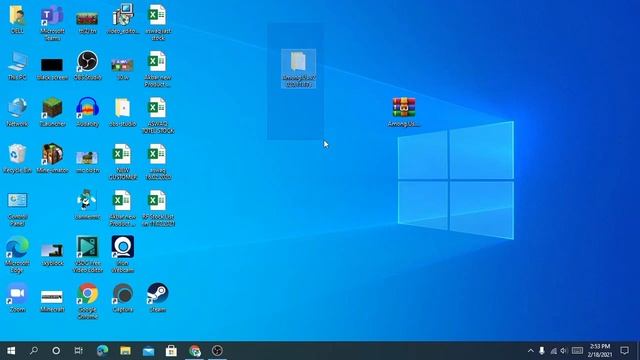Open Task View on the taskbar
This screenshot has width=640, height=360.
(78, 351)
